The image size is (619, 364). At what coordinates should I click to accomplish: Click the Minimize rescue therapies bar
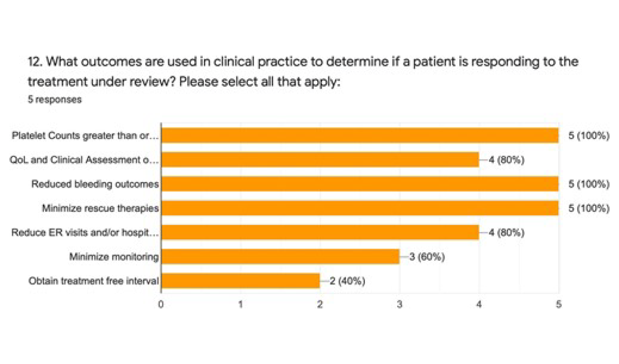coord(360,208)
